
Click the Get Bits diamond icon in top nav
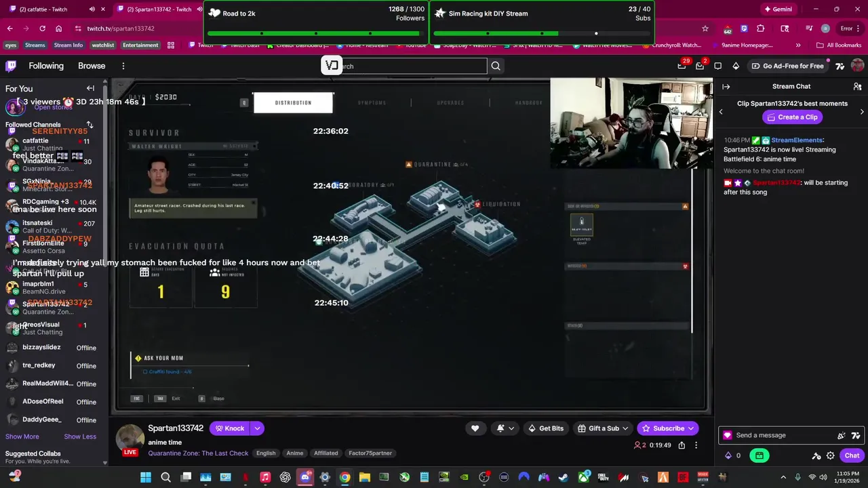[736, 66]
